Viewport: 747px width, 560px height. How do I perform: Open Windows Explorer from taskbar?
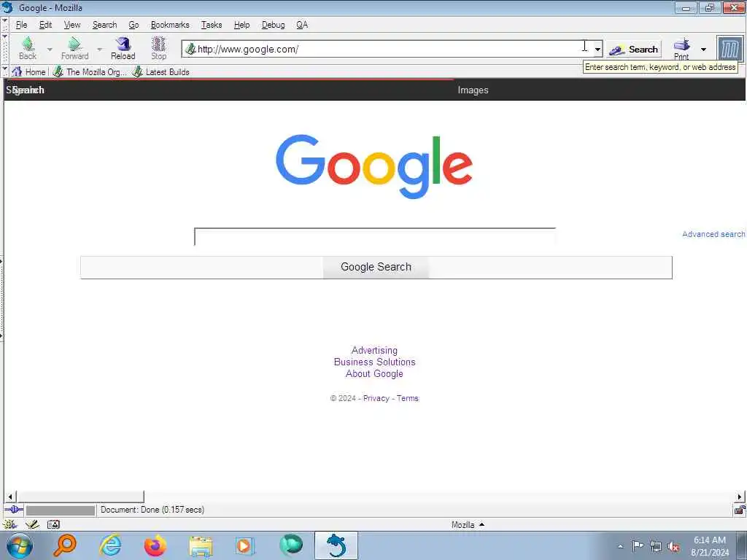coord(201,545)
